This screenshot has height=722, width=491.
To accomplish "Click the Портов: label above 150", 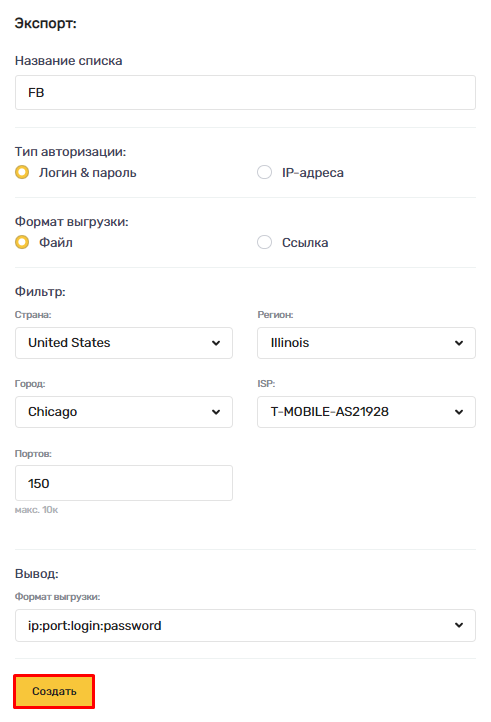I will click(x=33, y=454).
